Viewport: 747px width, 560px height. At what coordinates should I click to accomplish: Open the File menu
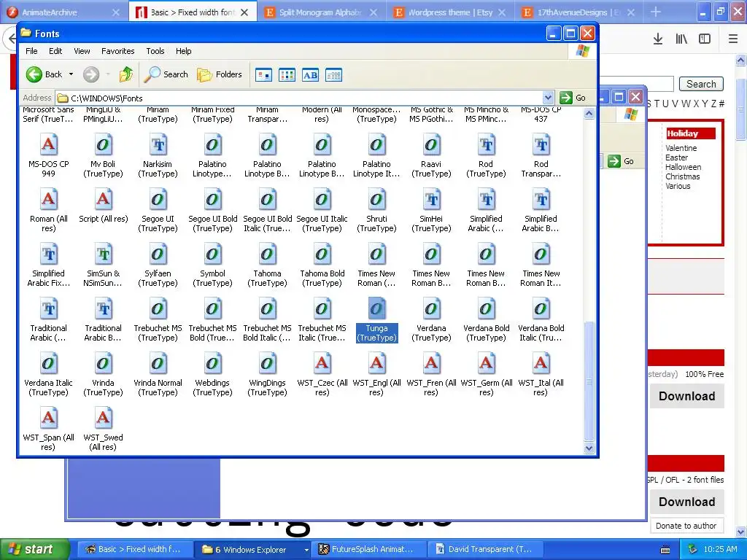point(31,51)
